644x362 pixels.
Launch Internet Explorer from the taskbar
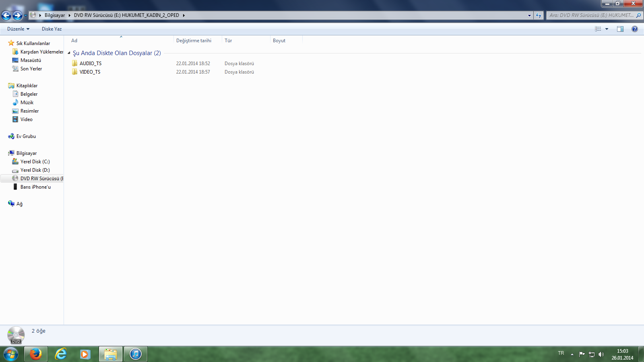click(x=60, y=354)
